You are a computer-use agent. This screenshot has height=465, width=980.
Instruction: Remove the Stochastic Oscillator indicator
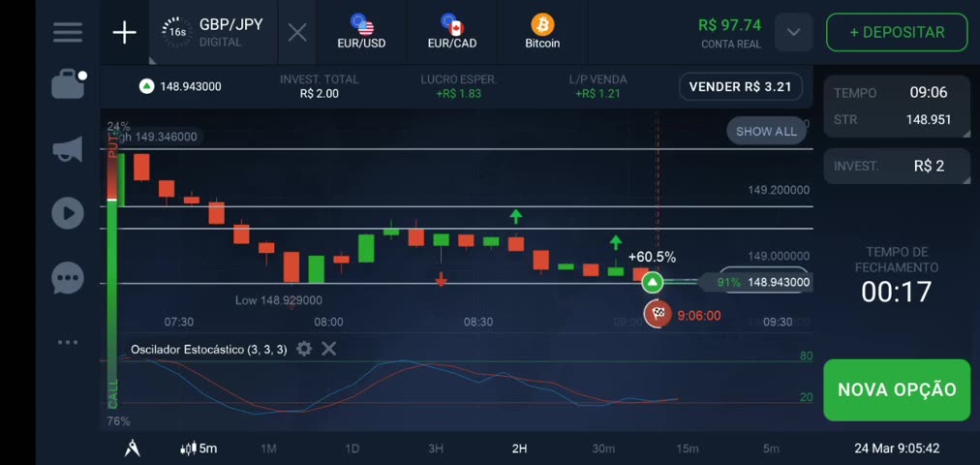click(x=329, y=349)
